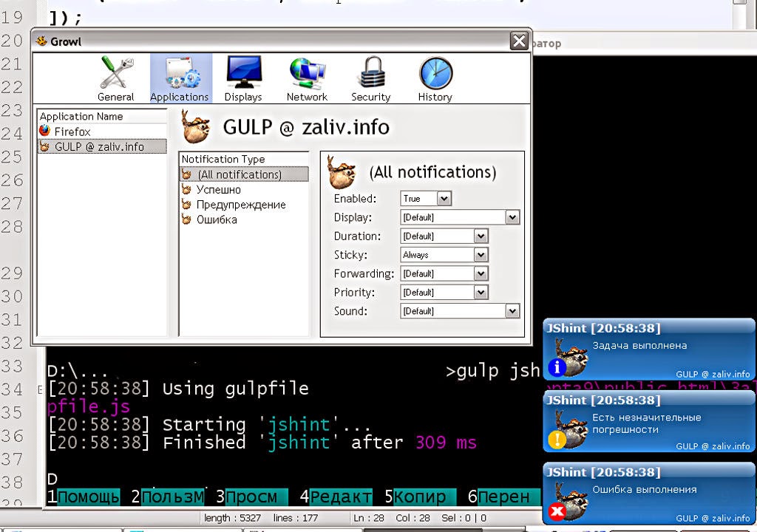Select (All notifications) in Notification Type list

[244, 174]
